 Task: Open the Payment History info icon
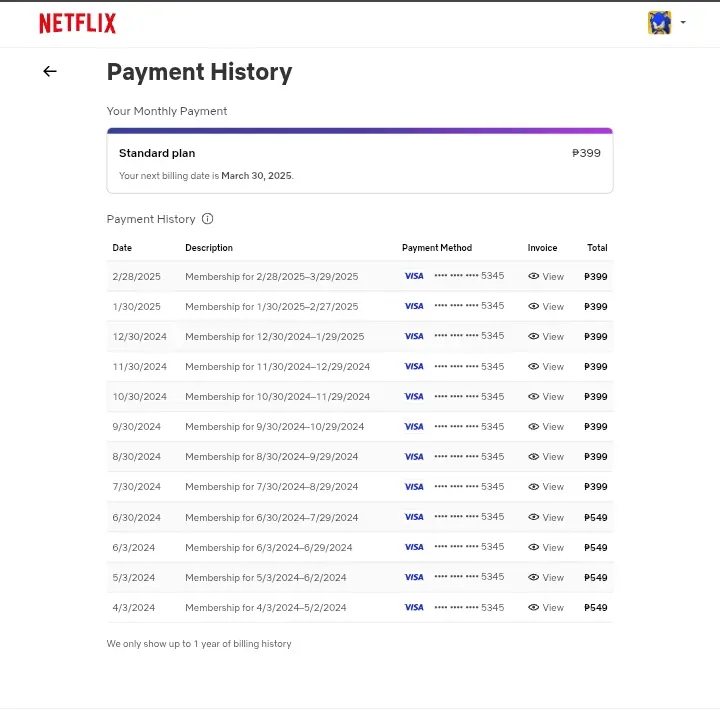pos(208,219)
